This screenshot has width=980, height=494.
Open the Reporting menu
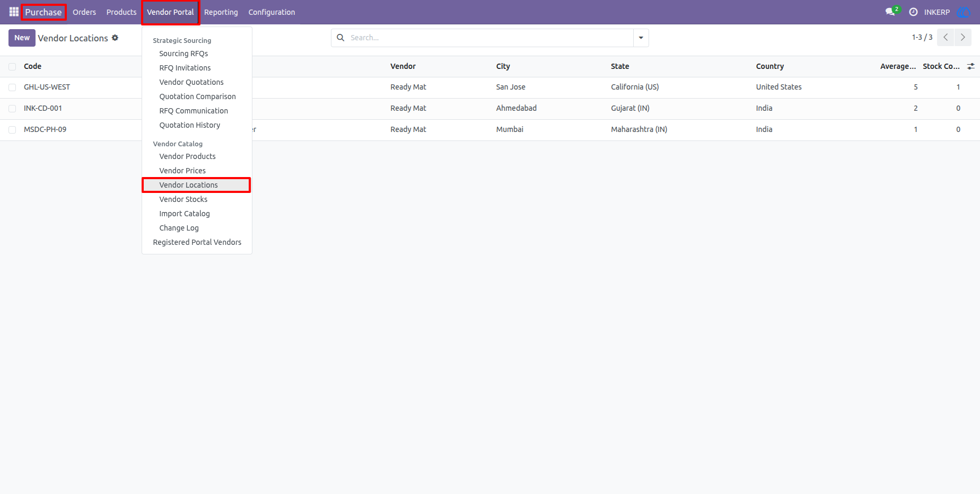pos(221,12)
